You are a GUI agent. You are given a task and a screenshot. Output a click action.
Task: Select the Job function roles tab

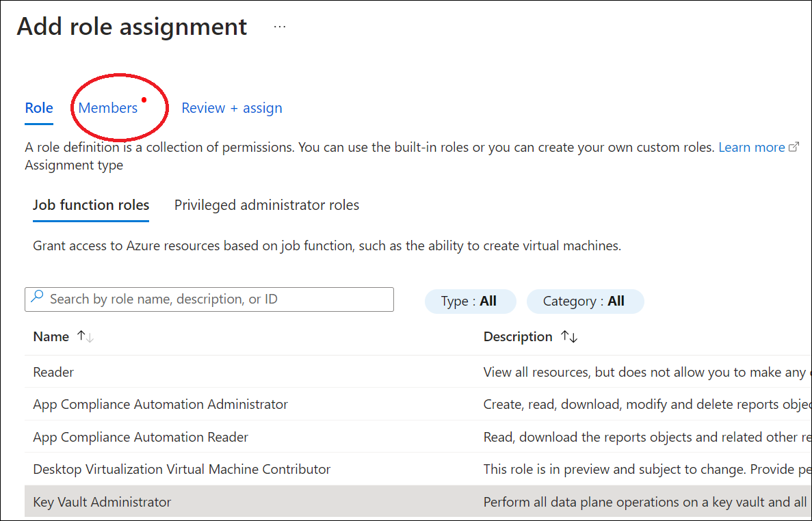(91, 205)
